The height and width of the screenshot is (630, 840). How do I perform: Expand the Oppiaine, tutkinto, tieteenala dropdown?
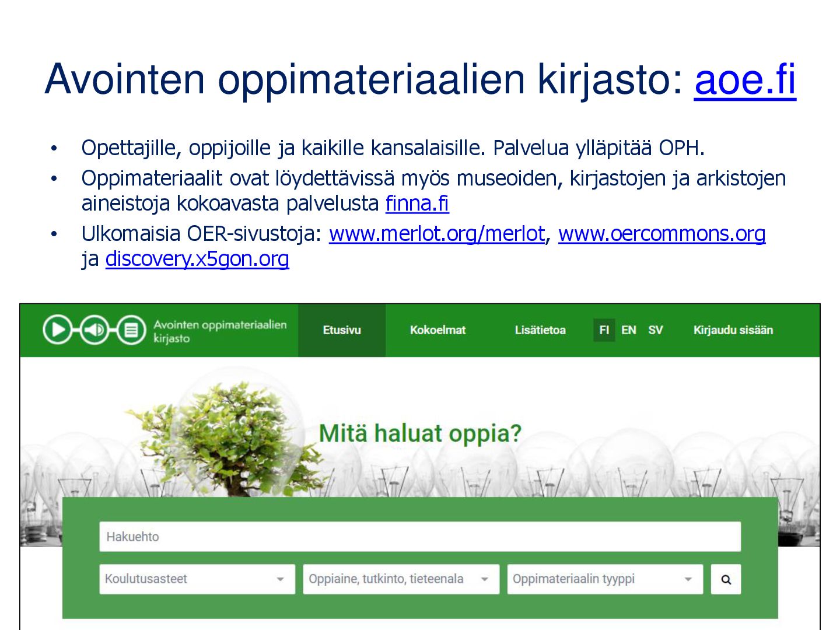click(401, 579)
